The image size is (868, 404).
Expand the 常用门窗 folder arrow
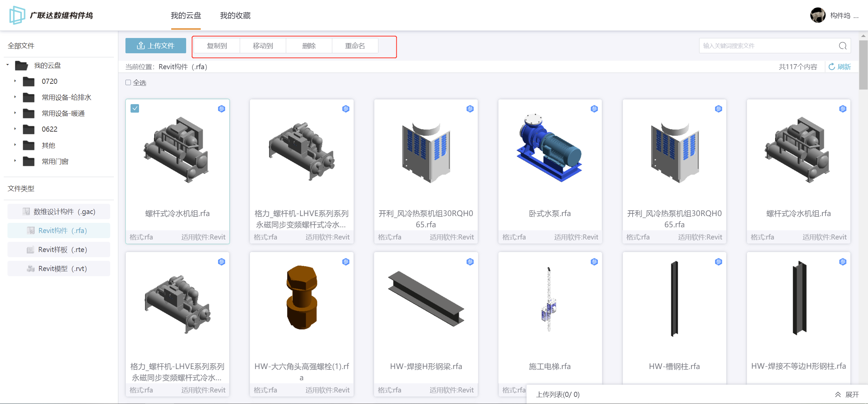(x=15, y=160)
